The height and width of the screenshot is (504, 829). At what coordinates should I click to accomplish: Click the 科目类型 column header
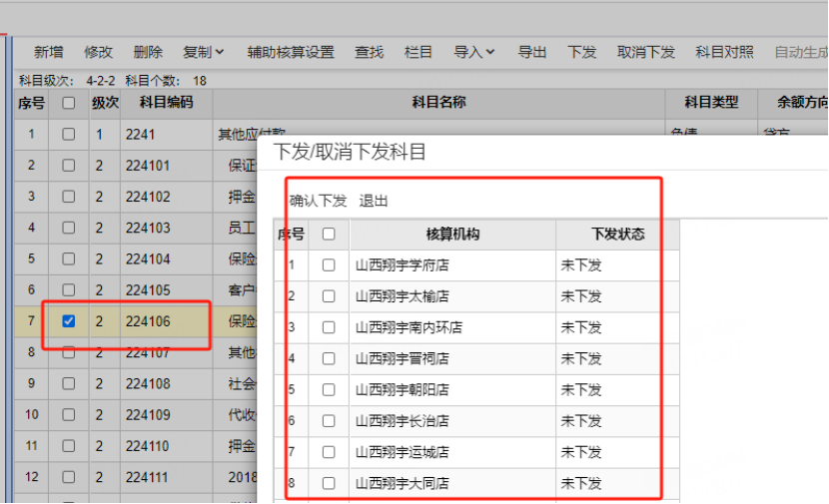(x=711, y=103)
